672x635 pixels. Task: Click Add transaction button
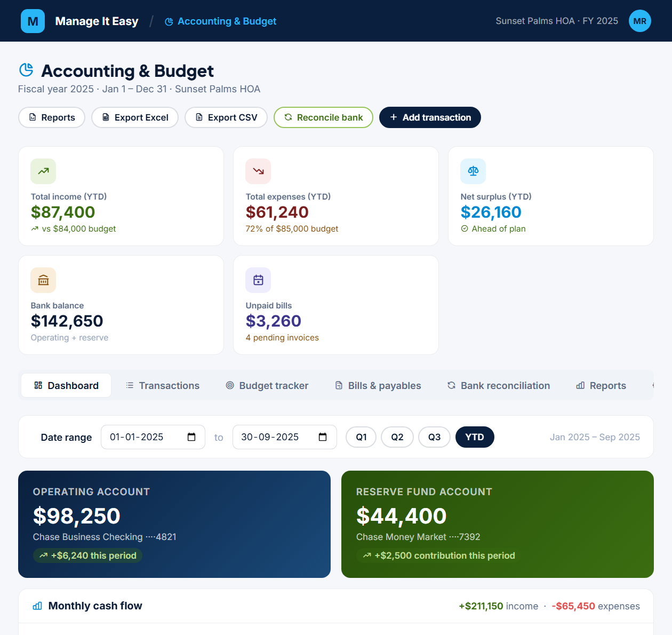coord(430,117)
